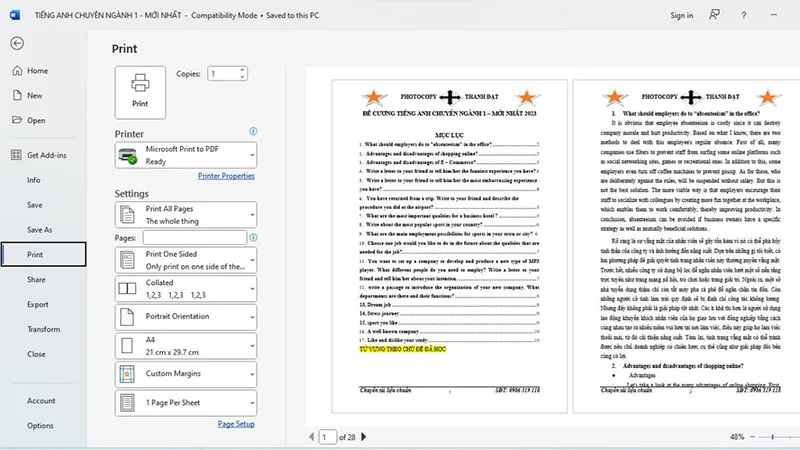Click the Copies number field
The width and height of the screenshot is (800, 450).
pos(223,74)
